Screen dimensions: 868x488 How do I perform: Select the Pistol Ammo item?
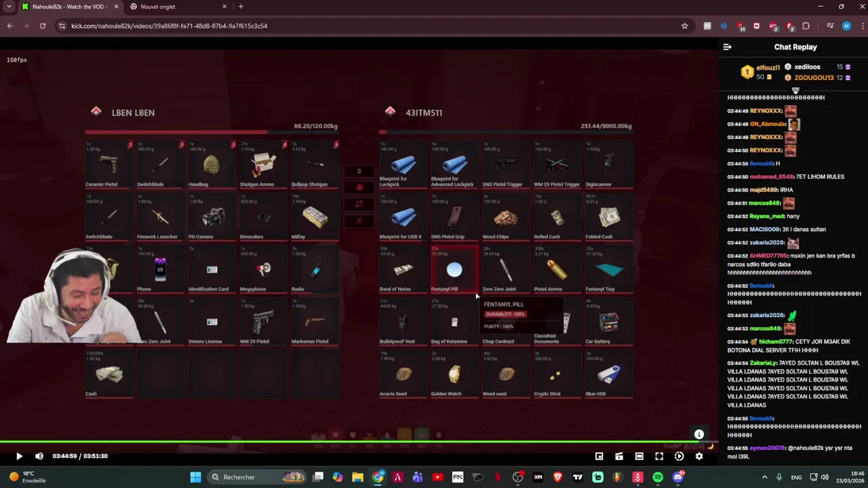(x=557, y=269)
